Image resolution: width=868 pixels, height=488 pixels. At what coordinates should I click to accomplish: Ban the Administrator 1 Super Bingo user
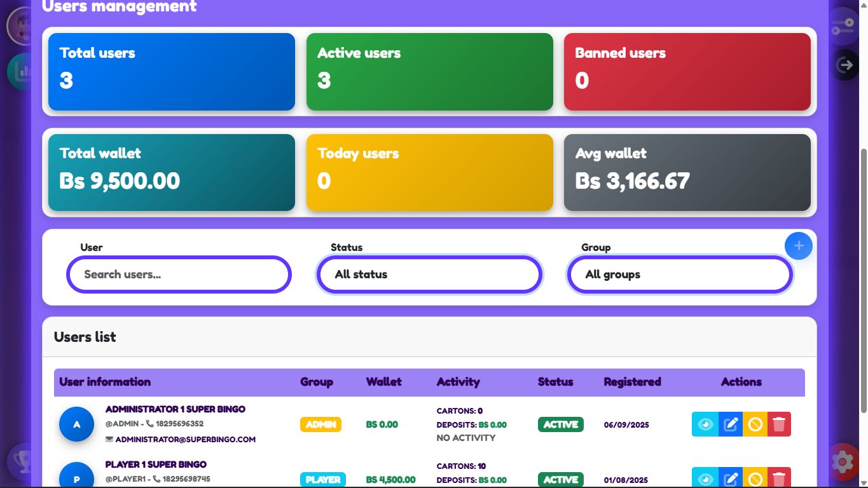(x=755, y=424)
